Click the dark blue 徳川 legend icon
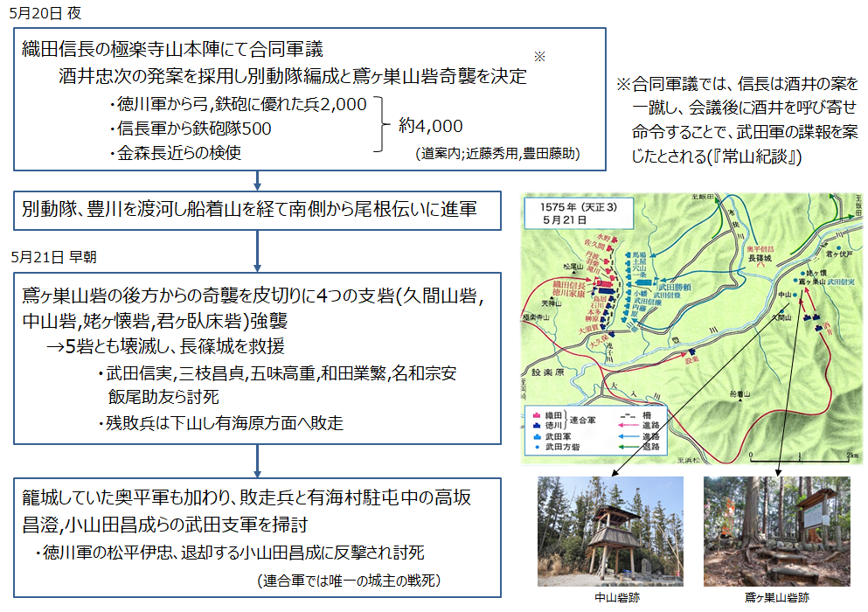This screenshot has height=612, width=868. [x=534, y=423]
